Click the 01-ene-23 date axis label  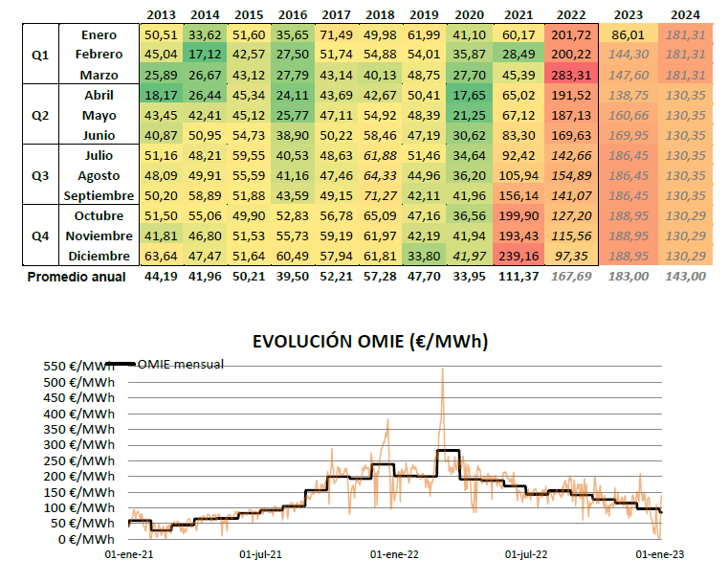click(x=660, y=554)
